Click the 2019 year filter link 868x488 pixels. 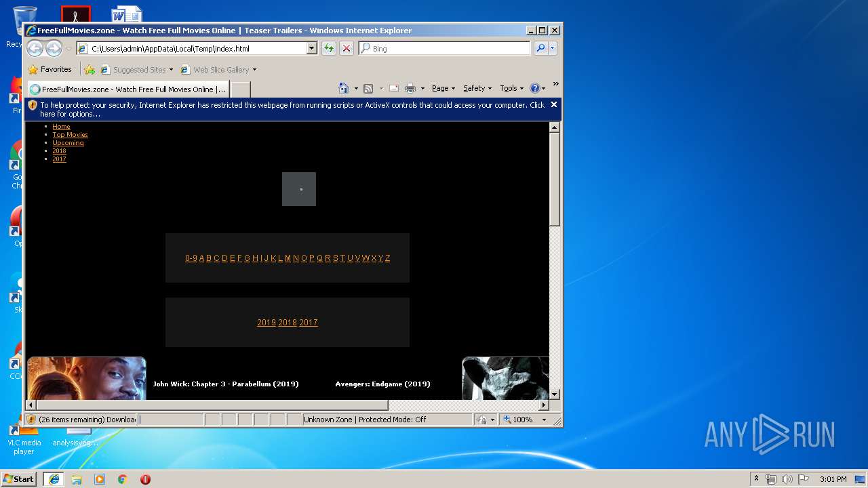pos(267,323)
